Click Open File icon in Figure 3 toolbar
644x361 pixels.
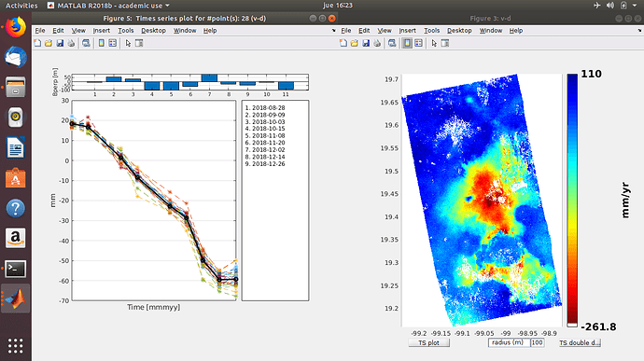coord(355,43)
